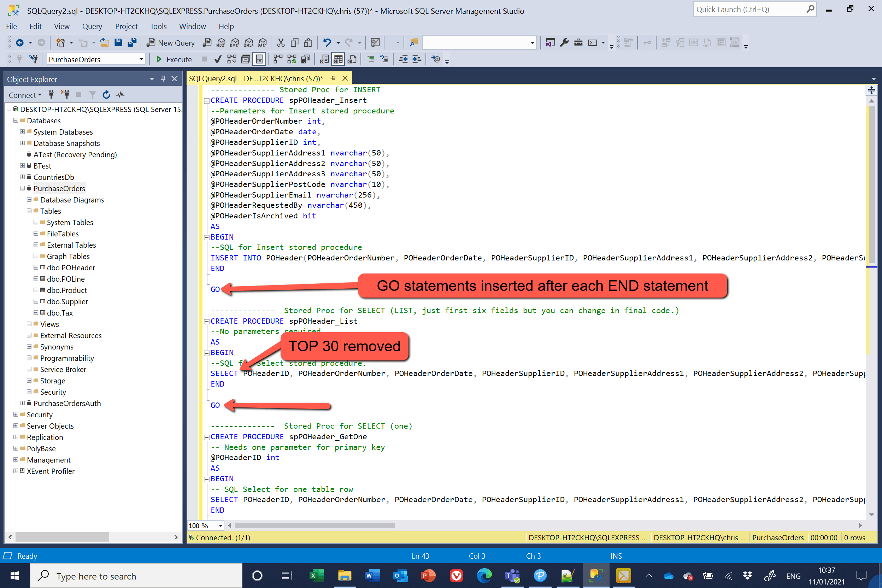Click the Undo icon
The width and height of the screenshot is (882, 588).
click(327, 42)
